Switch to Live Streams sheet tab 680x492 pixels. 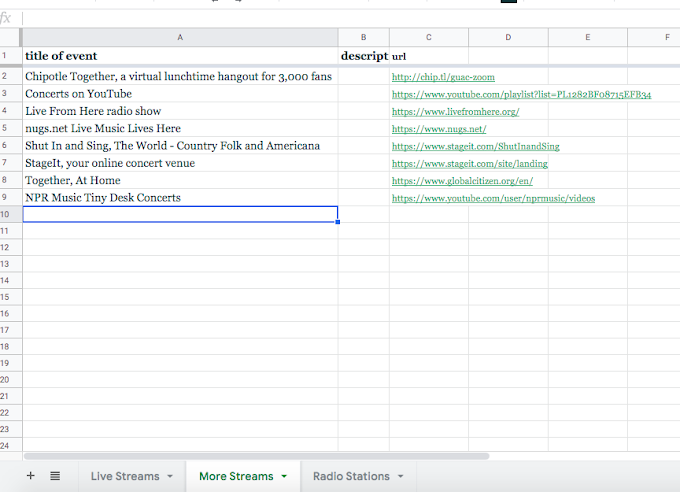pyautogui.click(x=125, y=476)
